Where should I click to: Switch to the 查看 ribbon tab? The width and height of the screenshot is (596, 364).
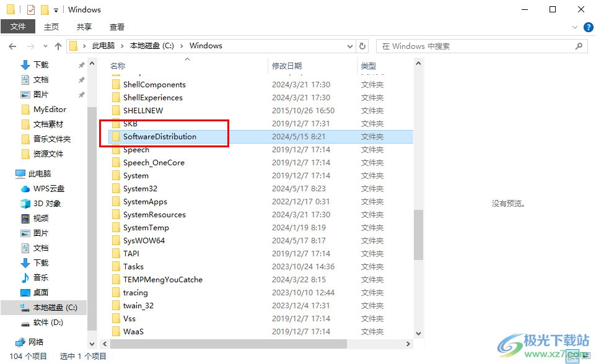(x=116, y=27)
